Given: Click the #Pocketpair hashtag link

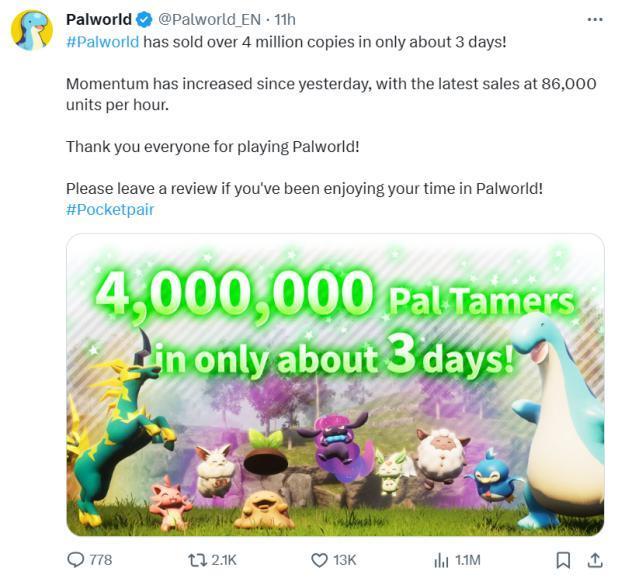Looking at the screenshot, I should [x=110, y=209].
